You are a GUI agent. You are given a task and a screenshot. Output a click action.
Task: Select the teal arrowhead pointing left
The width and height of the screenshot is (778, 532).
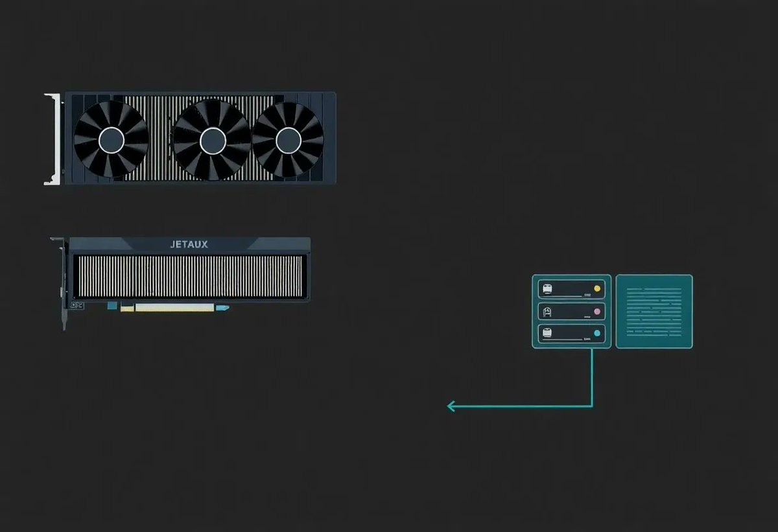(x=450, y=406)
